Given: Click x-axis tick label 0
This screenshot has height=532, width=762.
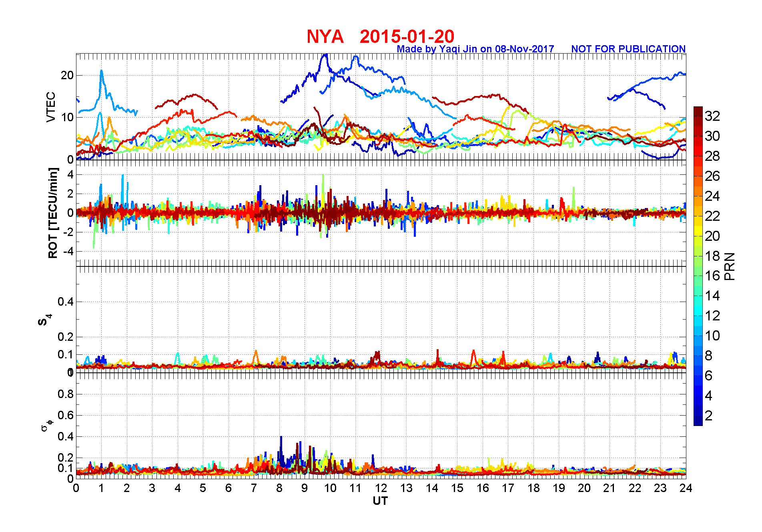Looking at the screenshot, I should (76, 488).
